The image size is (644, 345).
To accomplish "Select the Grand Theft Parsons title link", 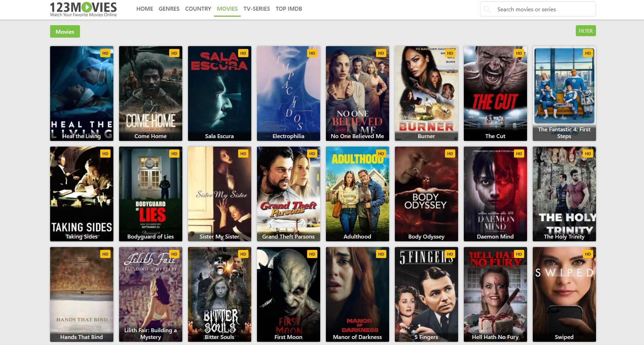I will (288, 237).
